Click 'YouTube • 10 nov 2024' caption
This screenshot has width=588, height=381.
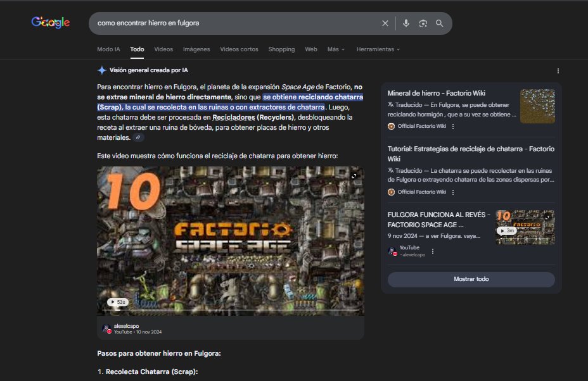point(137,332)
